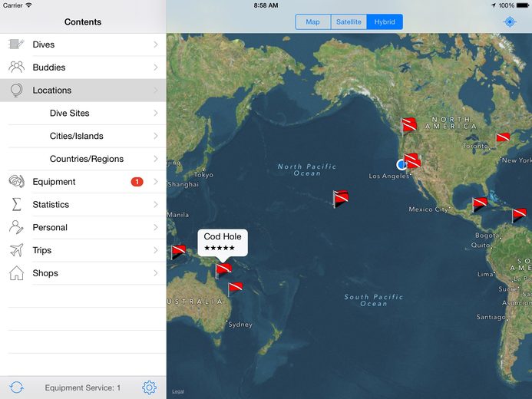Click the Los Angeles map label
Viewport: 532px width, 399px height.
[388, 176]
